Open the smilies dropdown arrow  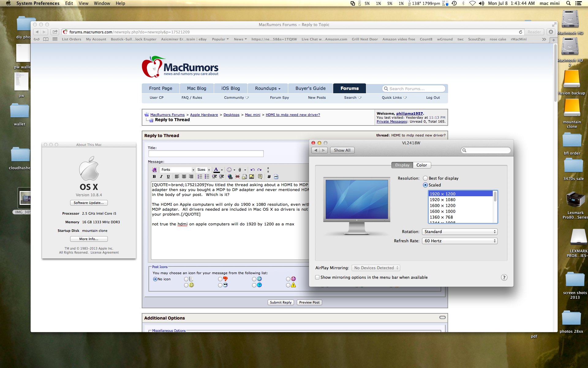click(234, 170)
